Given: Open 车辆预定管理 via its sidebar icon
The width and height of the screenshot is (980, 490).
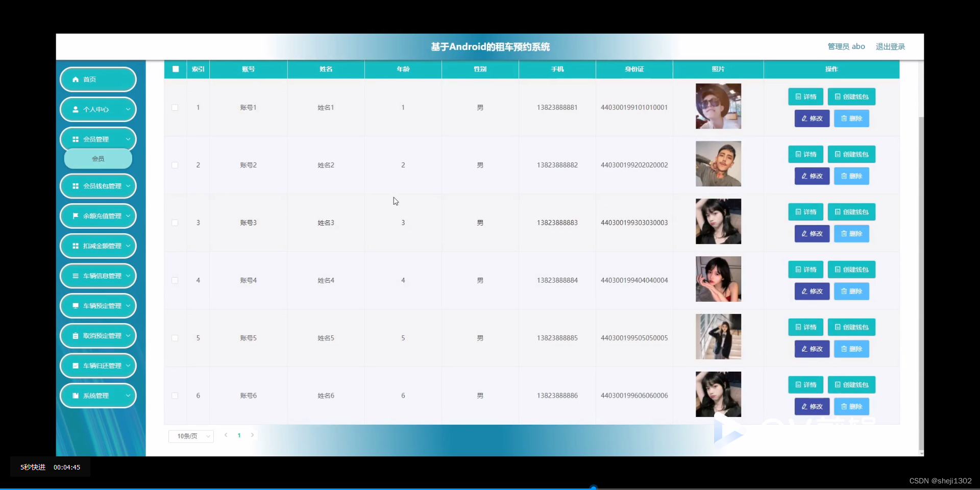Looking at the screenshot, I should (x=76, y=306).
